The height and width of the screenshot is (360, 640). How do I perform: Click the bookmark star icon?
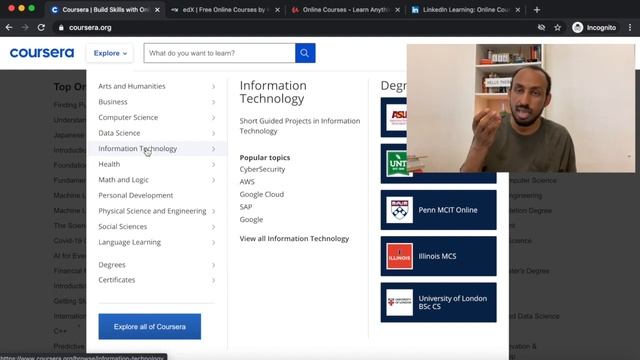click(558, 27)
